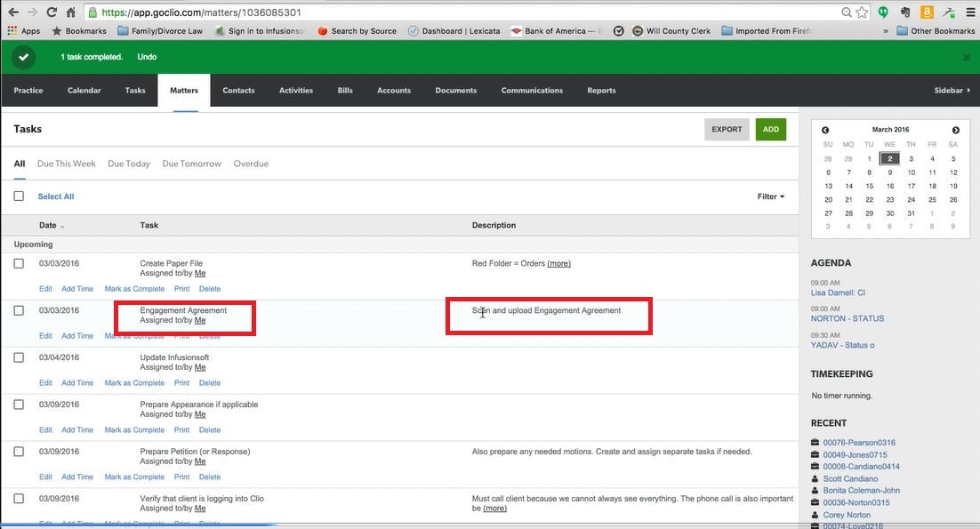Bookmark page with star icon
Screen dimensions: 980x529
pos(860,12)
